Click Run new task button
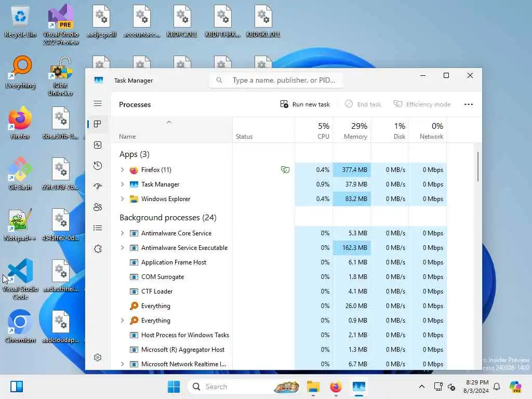The width and height of the screenshot is (532, 399). [x=305, y=104]
